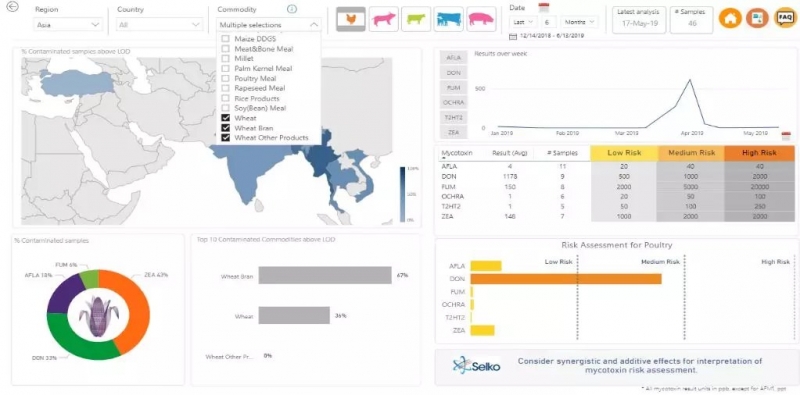
Task: Tick the Millet checkbox
Action: (225, 59)
